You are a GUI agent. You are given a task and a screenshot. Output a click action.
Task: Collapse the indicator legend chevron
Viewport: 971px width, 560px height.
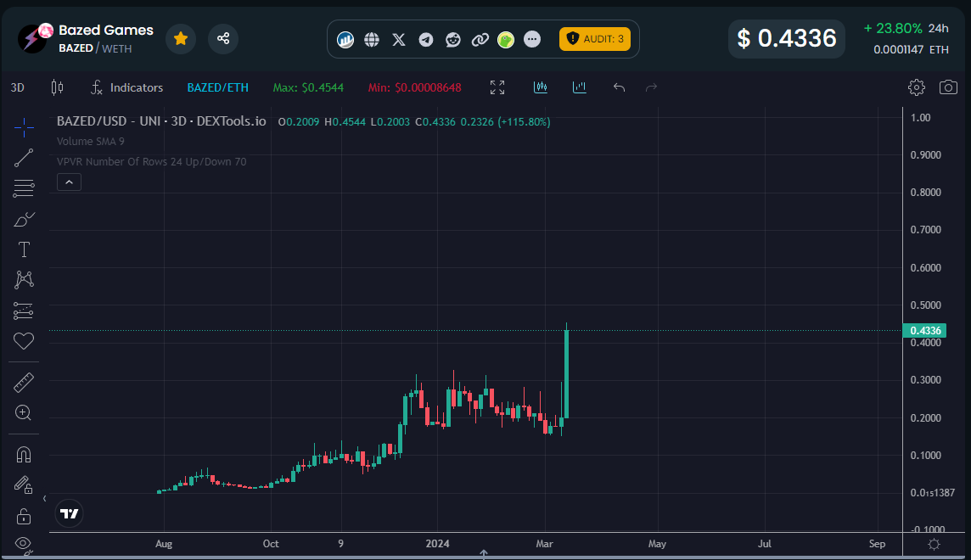point(69,182)
